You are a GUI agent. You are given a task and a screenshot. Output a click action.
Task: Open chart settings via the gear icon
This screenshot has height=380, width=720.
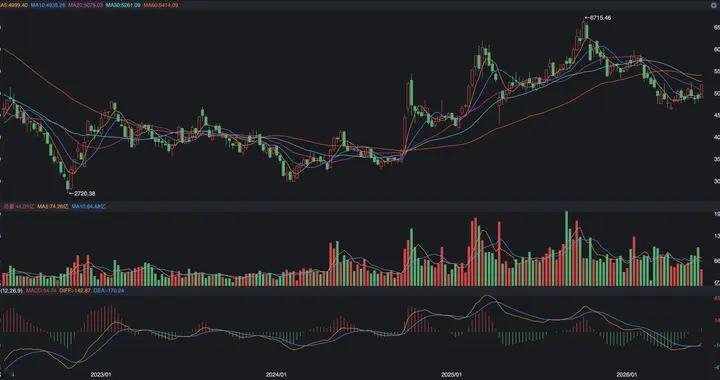click(714, 5)
